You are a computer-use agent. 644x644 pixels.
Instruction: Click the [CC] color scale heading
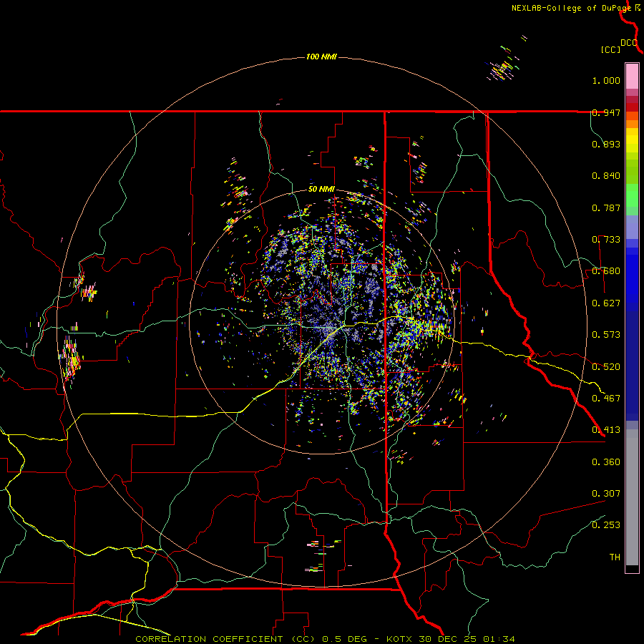pyautogui.click(x=610, y=49)
